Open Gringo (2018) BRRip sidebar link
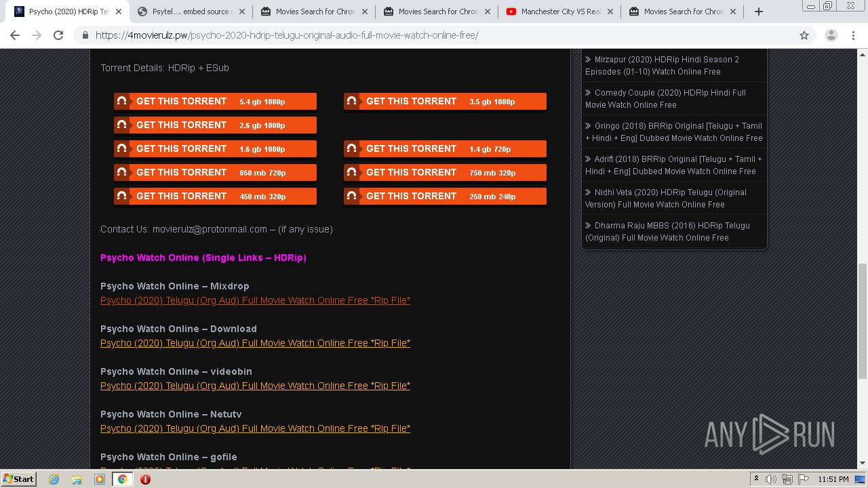This screenshot has width=868, height=488. (674, 132)
